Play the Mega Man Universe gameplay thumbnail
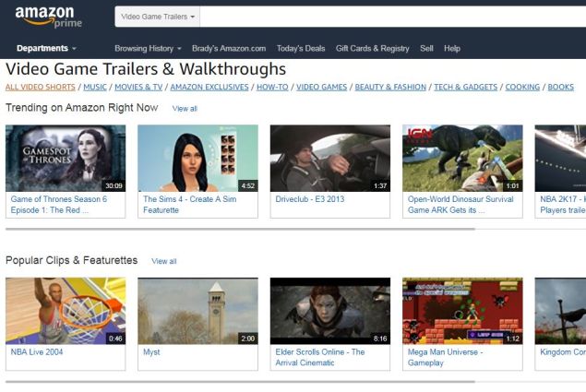Screen dimensions: 586x392 pyautogui.click(x=462, y=311)
